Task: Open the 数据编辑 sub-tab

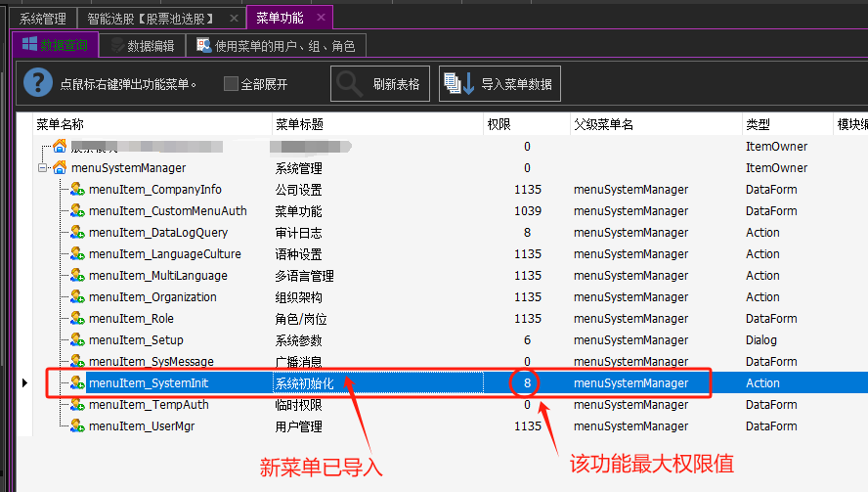Action: pos(143,45)
